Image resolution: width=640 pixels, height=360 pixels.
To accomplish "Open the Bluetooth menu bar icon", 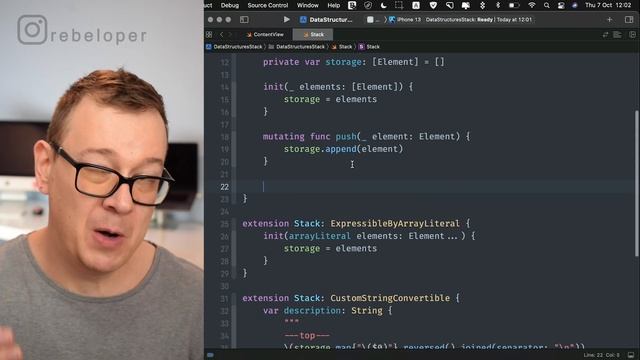I will point(498,5).
